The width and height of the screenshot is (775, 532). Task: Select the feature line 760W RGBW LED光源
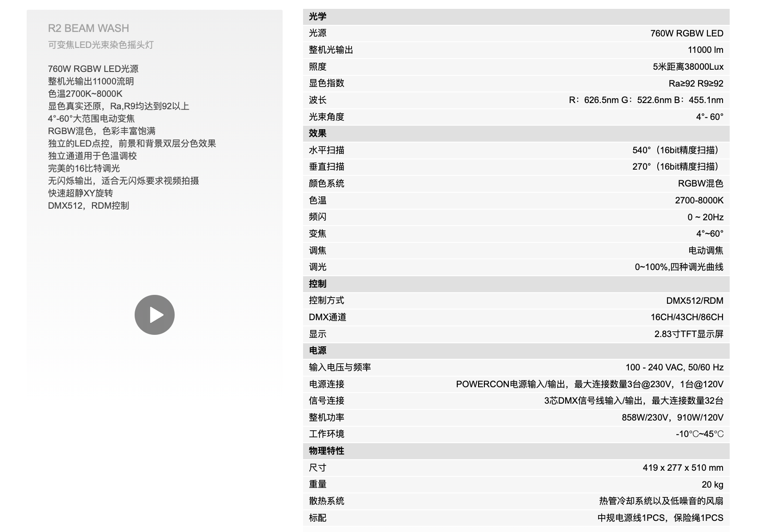point(93,69)
